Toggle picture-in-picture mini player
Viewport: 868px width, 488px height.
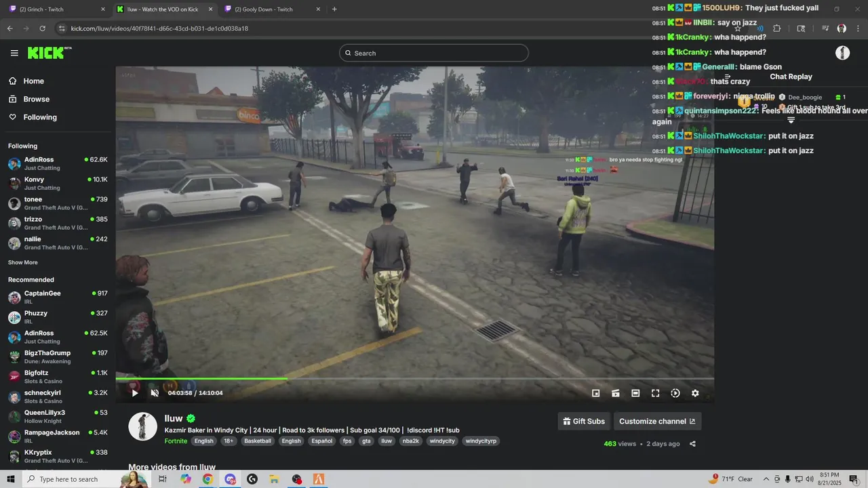(596, 393)
